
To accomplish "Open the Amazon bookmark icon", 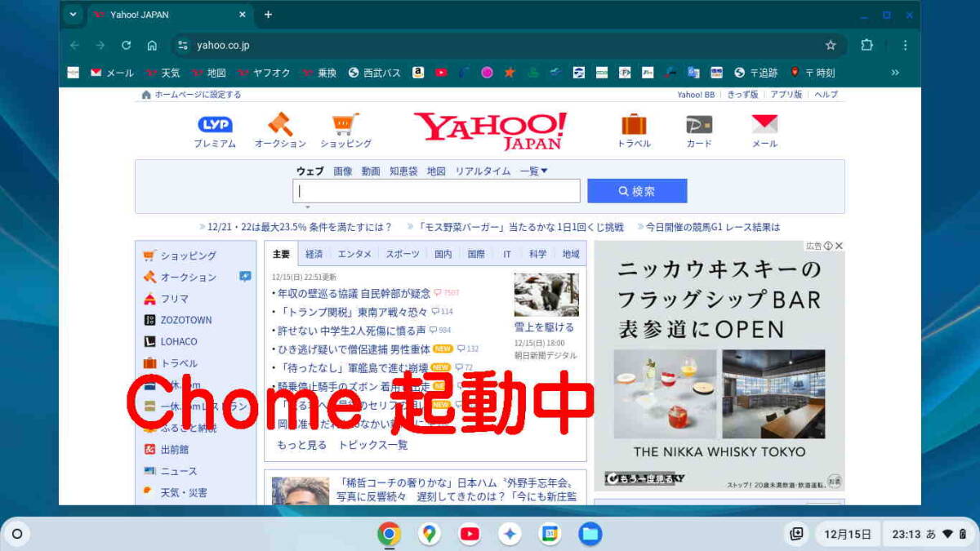I will click(418, 73).
